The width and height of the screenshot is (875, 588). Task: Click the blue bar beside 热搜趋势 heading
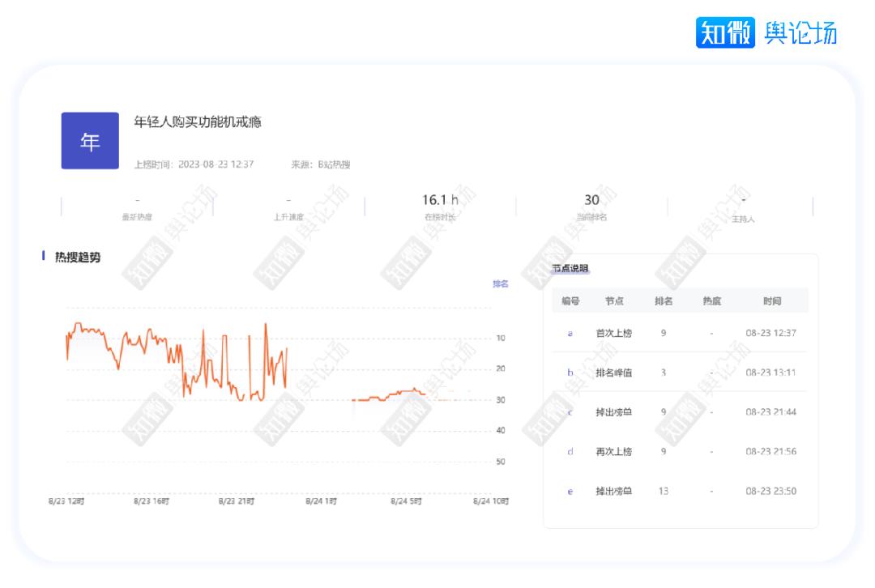click(43, 256)
